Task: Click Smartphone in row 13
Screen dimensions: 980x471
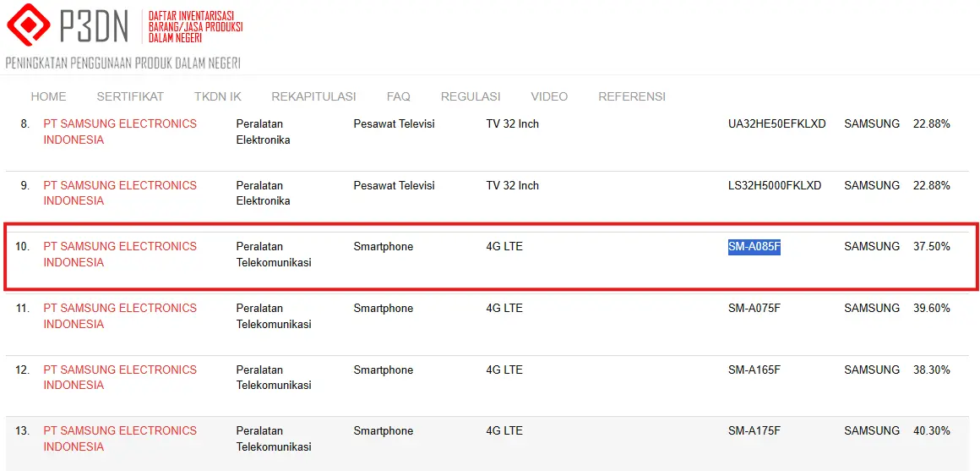Action: coord(383,431)
